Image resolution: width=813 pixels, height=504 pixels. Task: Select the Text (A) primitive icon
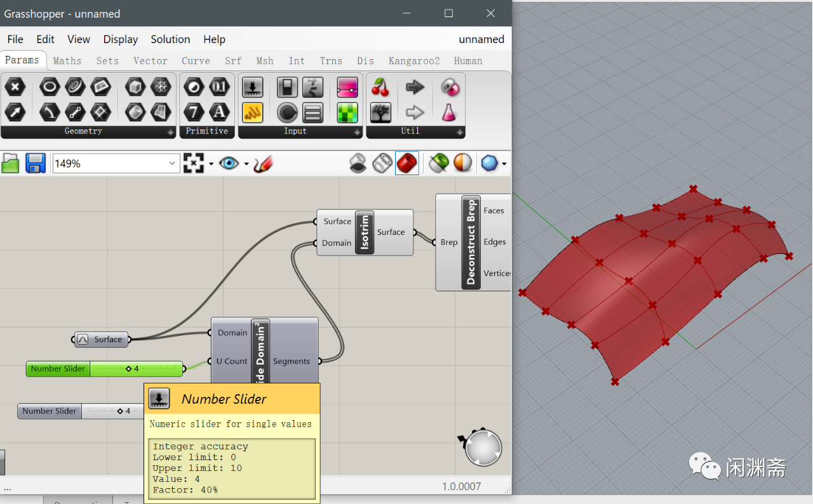[x=219, y=112]
